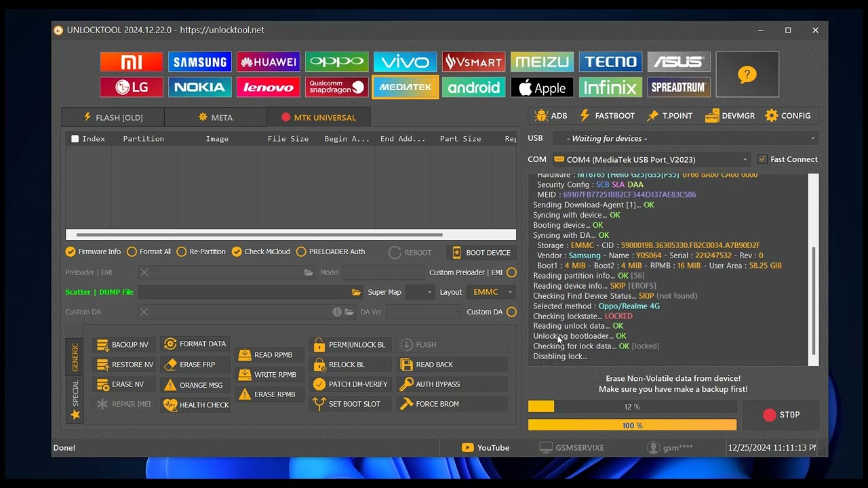Switch to the META tab
The height and width of the screenshot is (488, 868).
click(x=216, y=117)
